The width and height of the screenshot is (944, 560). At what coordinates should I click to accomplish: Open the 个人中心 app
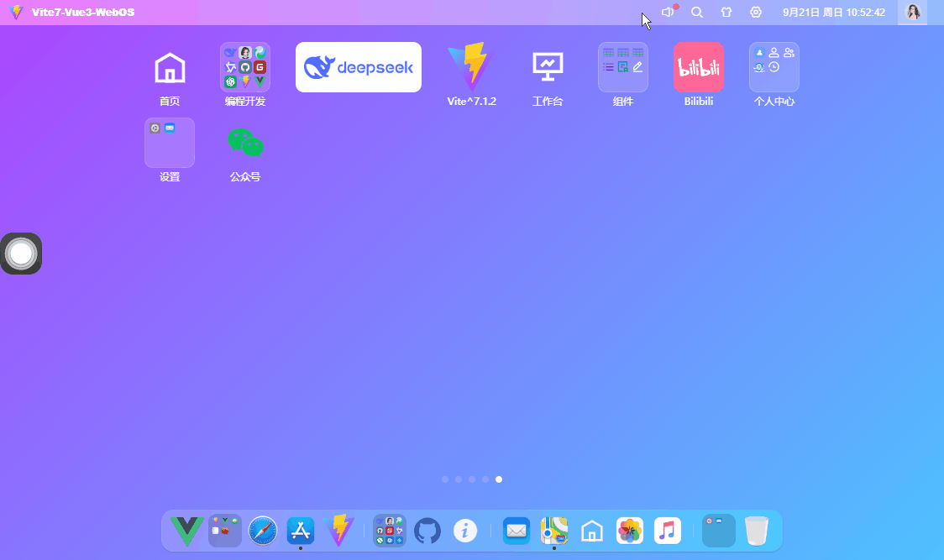[774, 67]
